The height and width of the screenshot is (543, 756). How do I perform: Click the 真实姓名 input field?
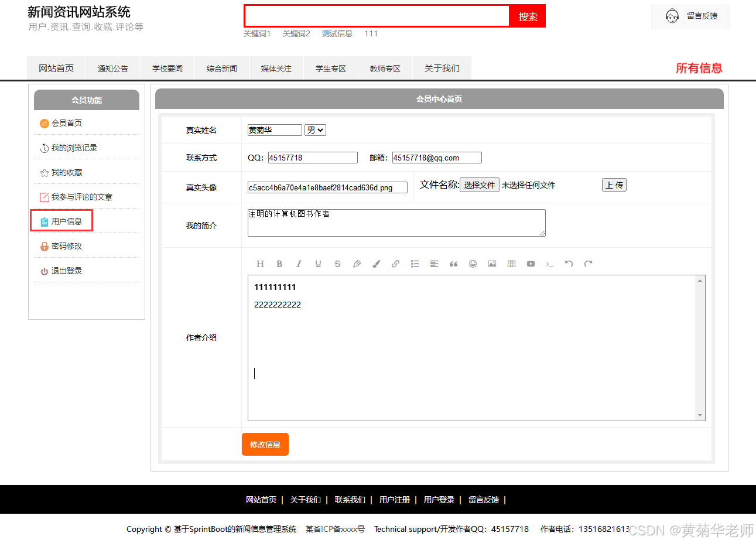point(275,130)
